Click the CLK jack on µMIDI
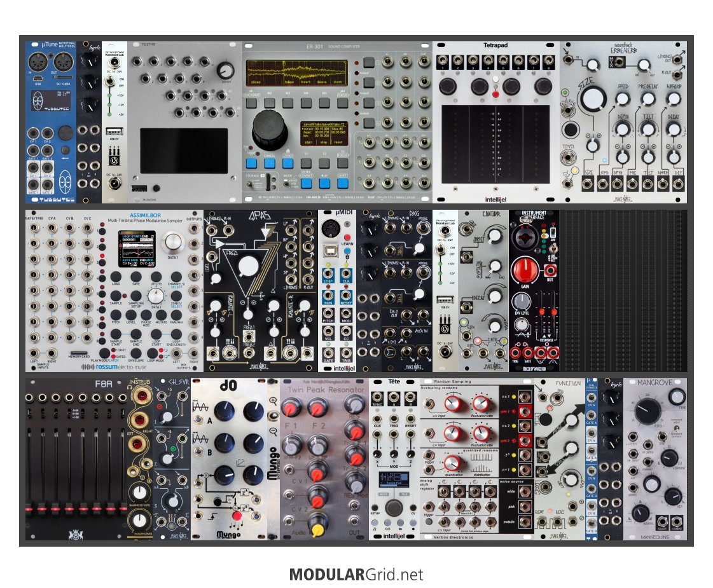 [346, 274]
